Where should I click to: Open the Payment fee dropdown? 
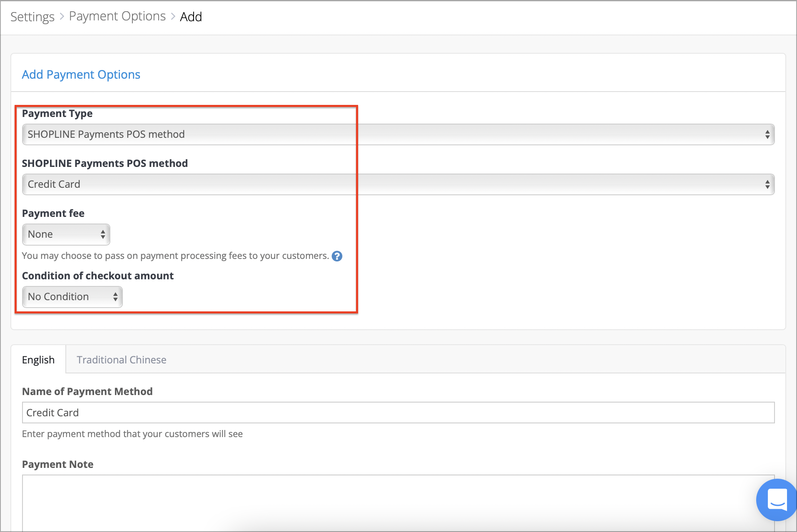(x=66, y=234)
